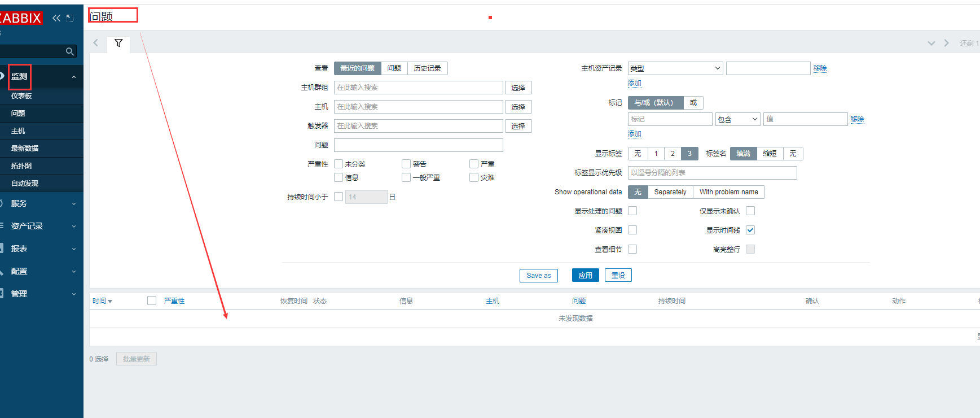Screen dimensions: 980x418
Task: Open 最新数据 in the sidebar
Action: tap(25, 149)
